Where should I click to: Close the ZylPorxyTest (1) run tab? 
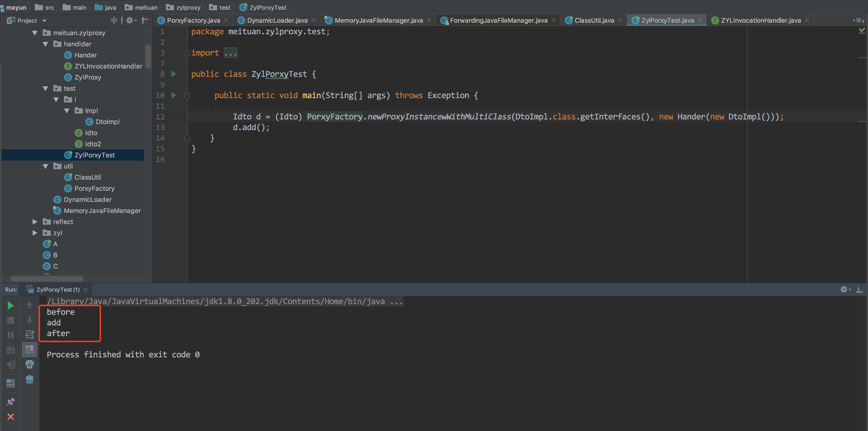tap(86, 290)
